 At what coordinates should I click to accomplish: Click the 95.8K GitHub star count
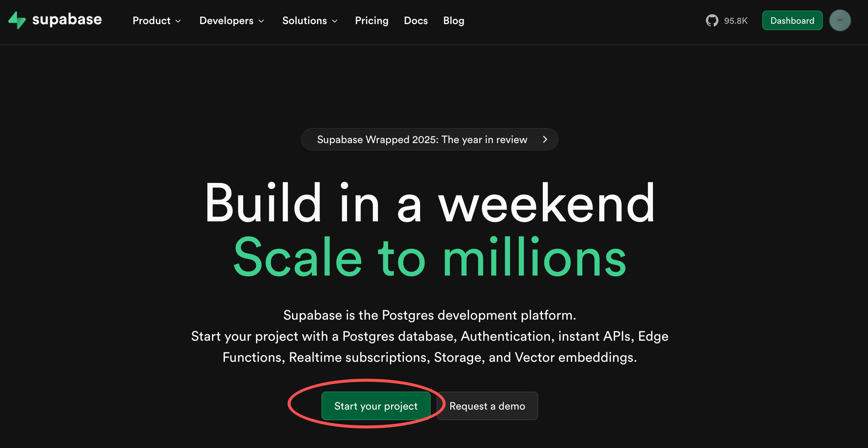736,21
